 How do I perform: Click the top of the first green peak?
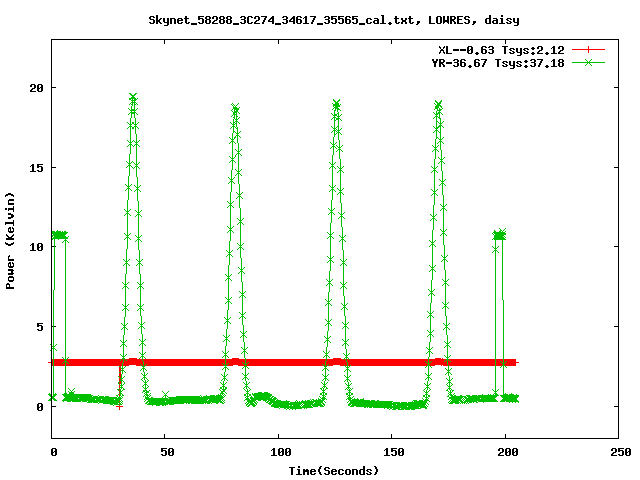(x=133, y=97)
